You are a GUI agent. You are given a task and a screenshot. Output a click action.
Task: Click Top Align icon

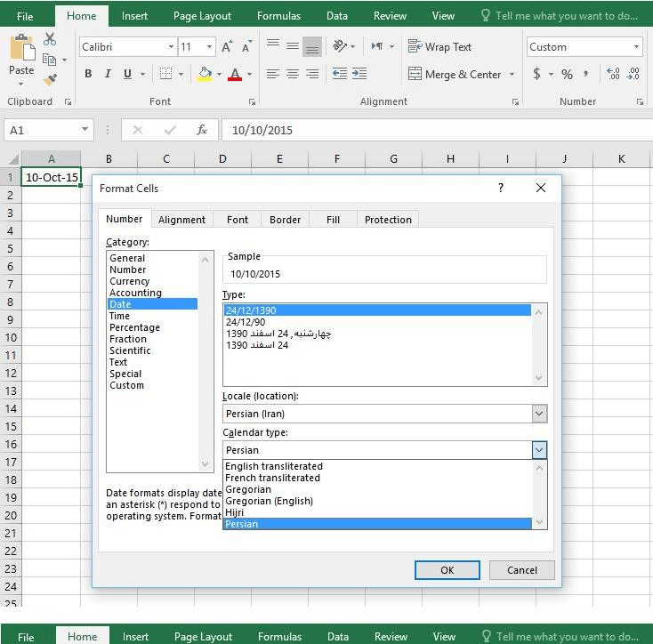click(273, 44)
